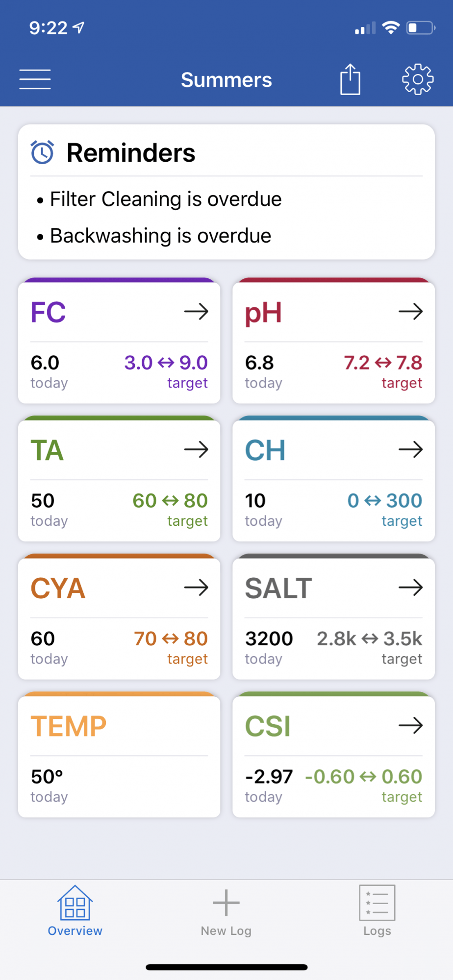
Task: Open CYA card arrow
Action: tap(196, 587)
